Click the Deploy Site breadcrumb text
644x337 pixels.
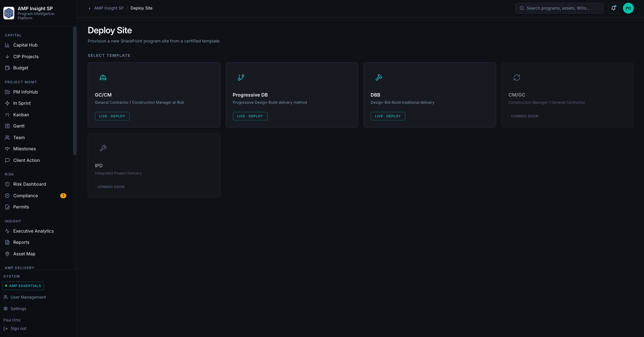[141, 8]
